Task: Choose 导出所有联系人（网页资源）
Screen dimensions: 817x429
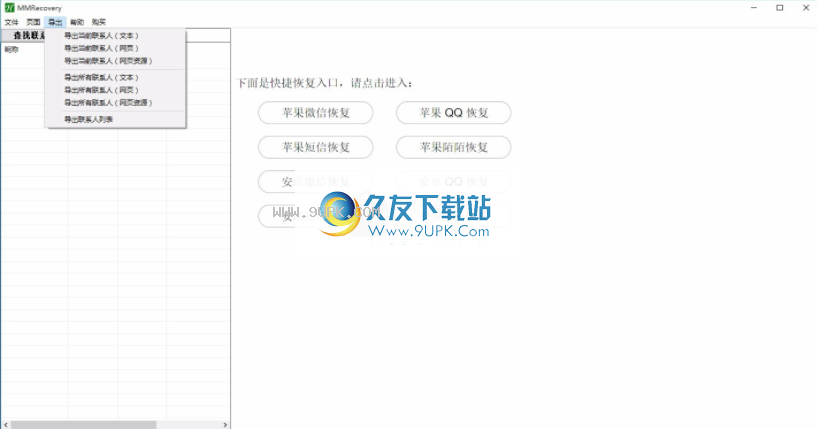Action: pyautogui.click(x=115, y=103)
